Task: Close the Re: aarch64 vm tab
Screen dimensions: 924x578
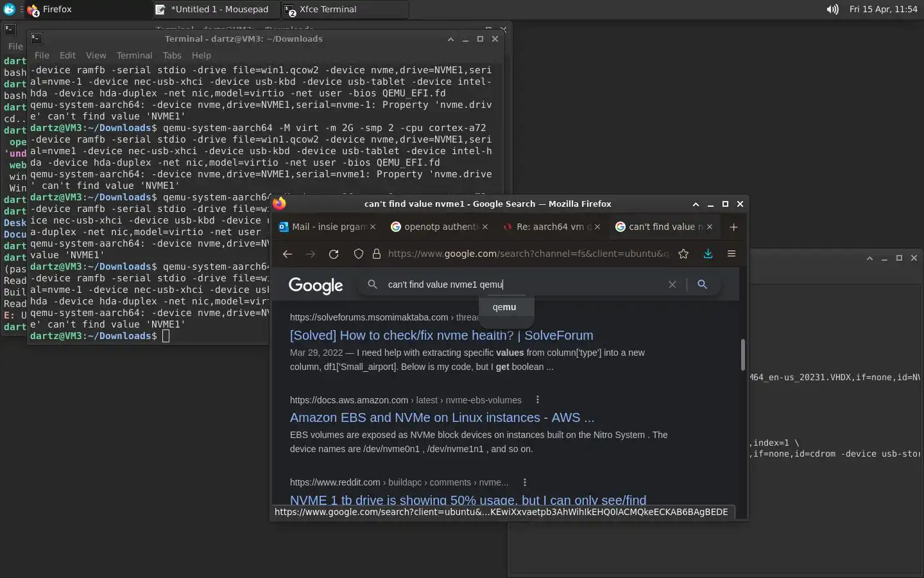Action: coord(597,227)
